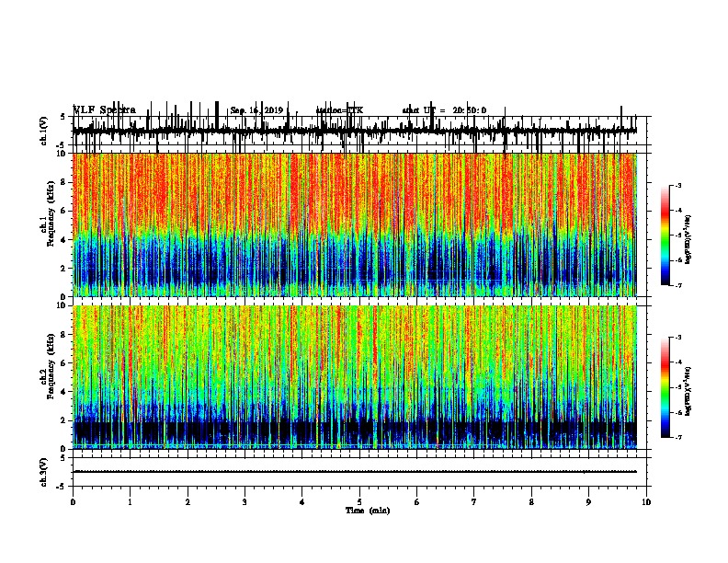Click the ch.3 flat voltage trace

[355, 472]
